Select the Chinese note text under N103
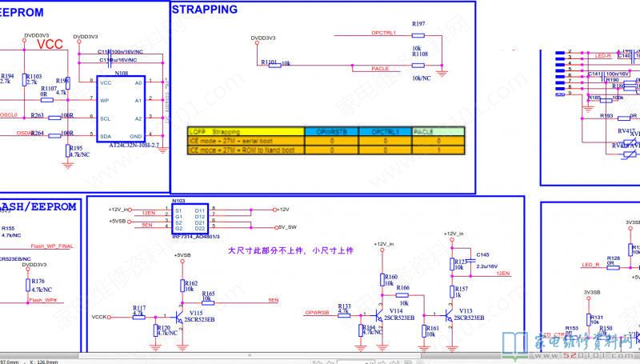The height and width of the screenshot is (364, 640). (290, 228)
